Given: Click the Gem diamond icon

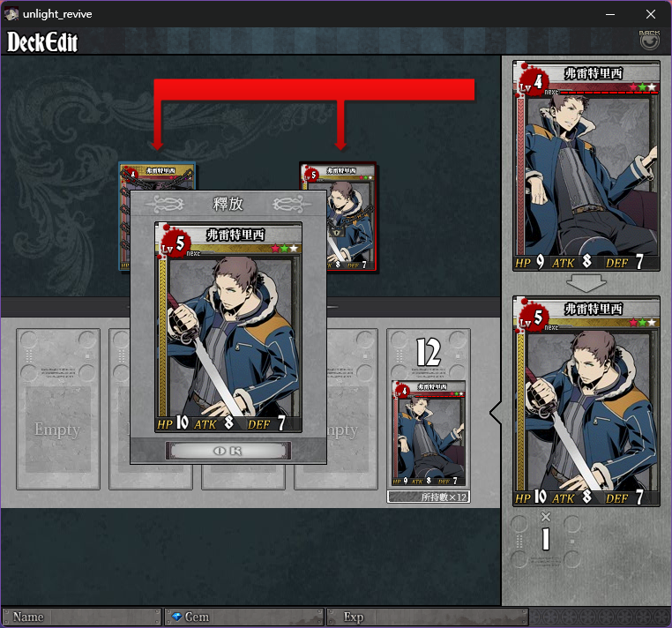Looking at the screenshot, I should pos(176,617).
